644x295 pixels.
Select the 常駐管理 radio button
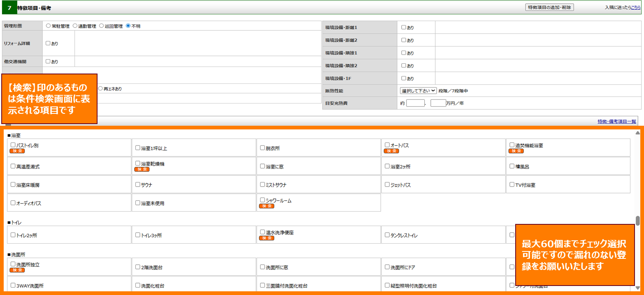tap(48, 26)
